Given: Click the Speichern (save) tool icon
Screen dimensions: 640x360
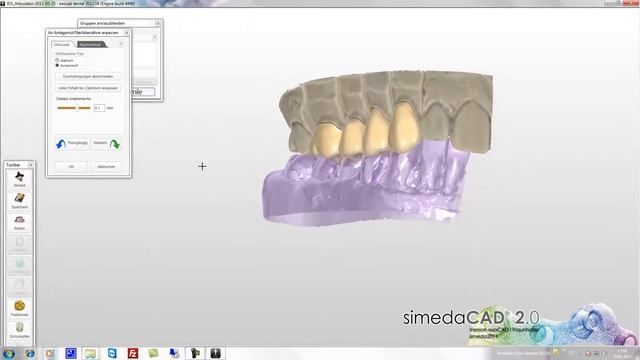Looking at the screenshot, I should (19, 200).
